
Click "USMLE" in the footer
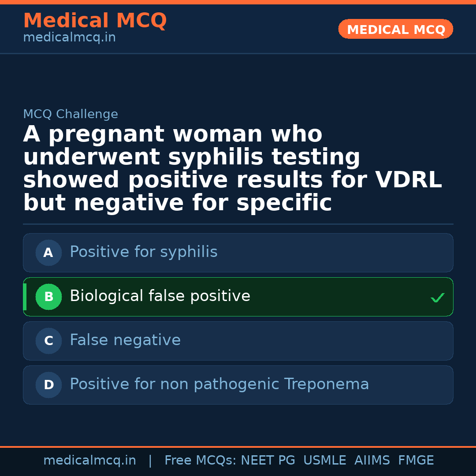324,461
